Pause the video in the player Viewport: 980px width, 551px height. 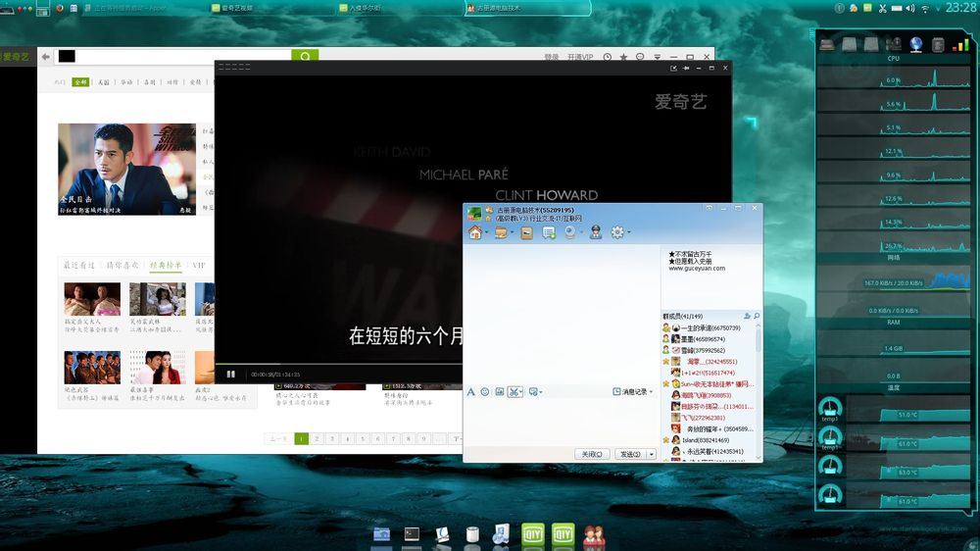pos(230,374)
